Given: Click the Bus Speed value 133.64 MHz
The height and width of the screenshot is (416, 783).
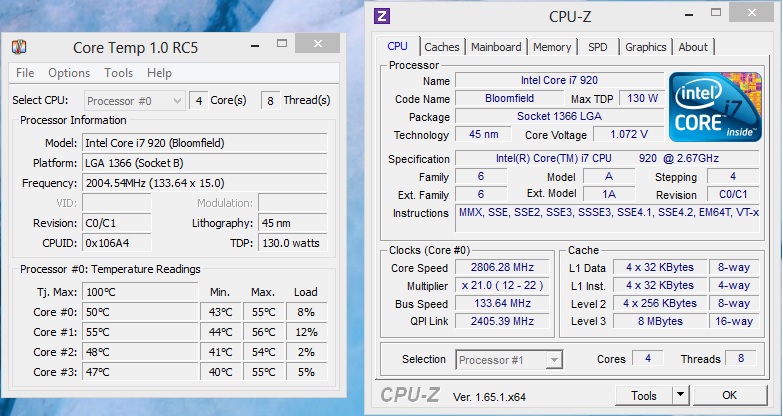Looking at the screenshot, I should coord(502,303).
